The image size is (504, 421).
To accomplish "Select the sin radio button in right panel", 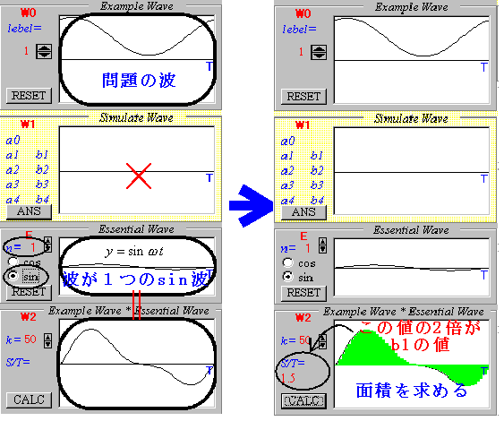I will click(287, 277).
